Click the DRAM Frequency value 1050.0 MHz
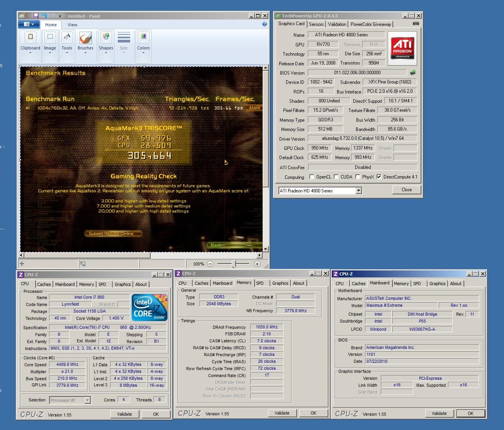This screenshot has height=430, width=504. (266, 327)
